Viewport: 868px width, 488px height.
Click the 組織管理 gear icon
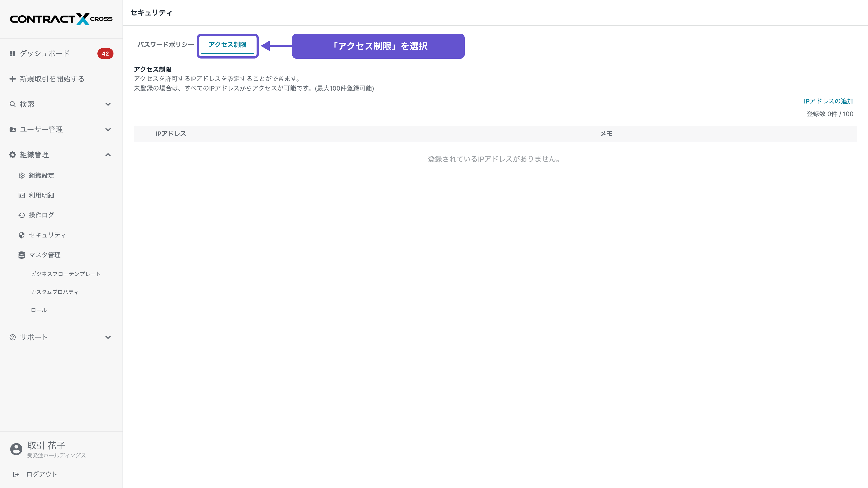point(12,155)
